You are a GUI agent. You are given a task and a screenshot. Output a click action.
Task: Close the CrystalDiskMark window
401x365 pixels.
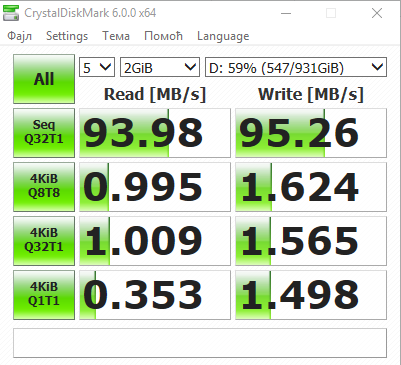click(x=377, y=13)
